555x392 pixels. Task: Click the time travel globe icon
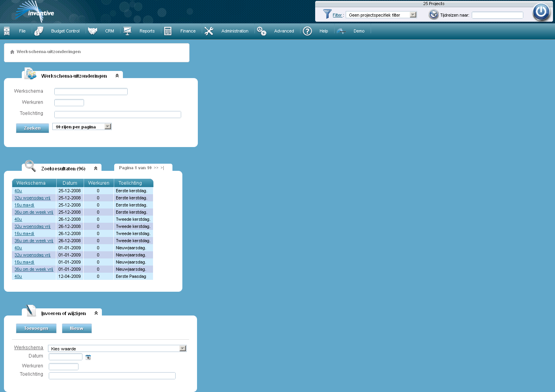pyautogui.click(x=434, y=15)
